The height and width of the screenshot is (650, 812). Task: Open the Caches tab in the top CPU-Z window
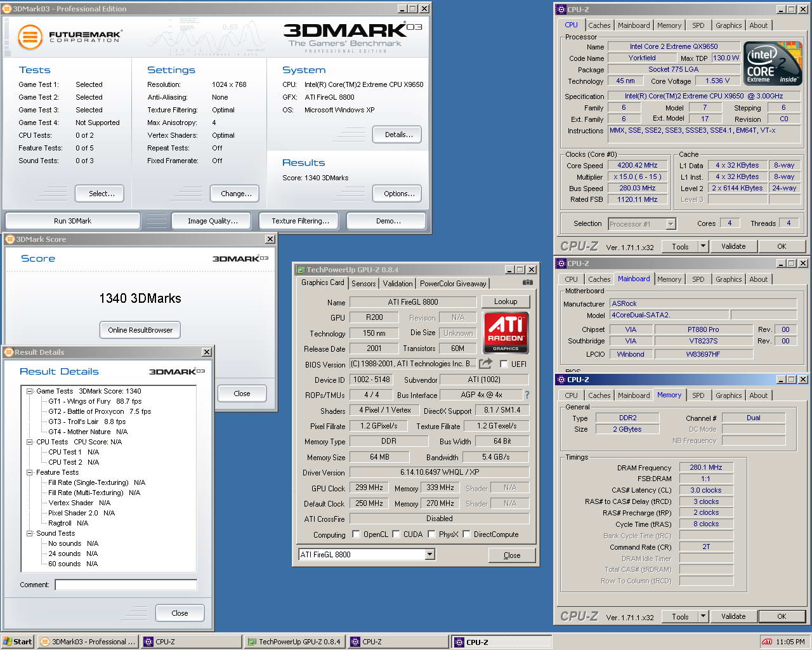click(599, 25)
